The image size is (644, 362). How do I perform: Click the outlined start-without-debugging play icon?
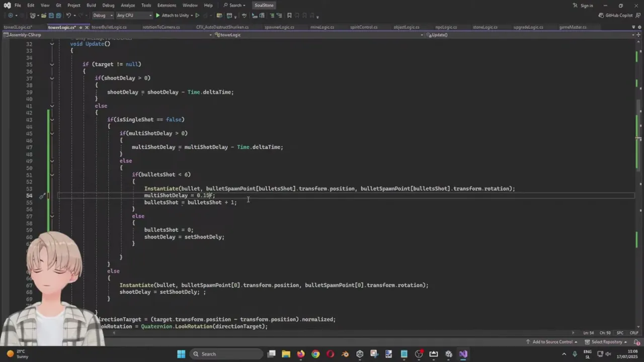pos(197,16)
